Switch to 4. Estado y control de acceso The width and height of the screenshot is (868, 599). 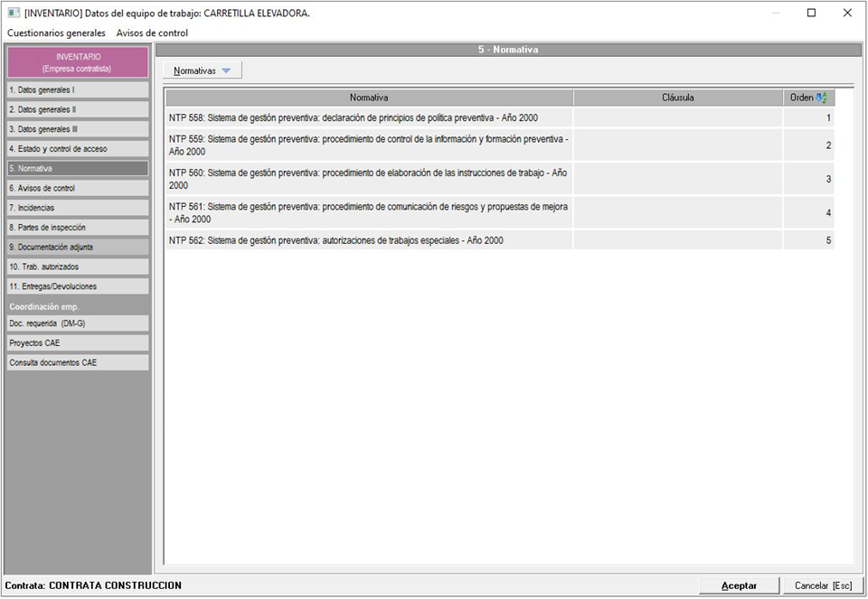pos(78,149)
